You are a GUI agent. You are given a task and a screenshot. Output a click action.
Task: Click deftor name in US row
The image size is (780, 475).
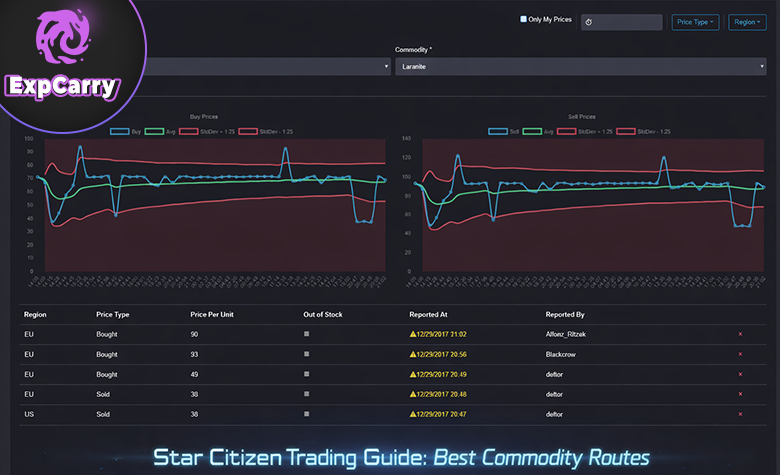point(554,414)
